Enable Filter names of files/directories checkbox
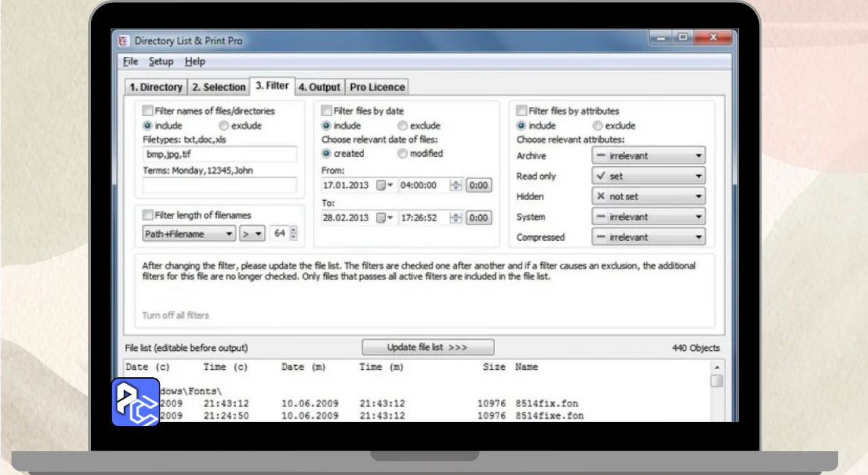The image size is (868, 475). (148, 111)
